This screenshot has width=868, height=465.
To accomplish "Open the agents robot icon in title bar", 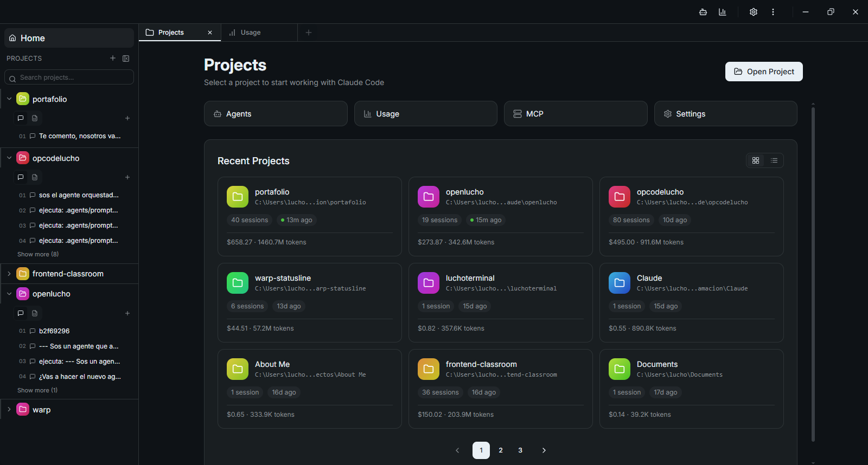I will pos(703,12).
